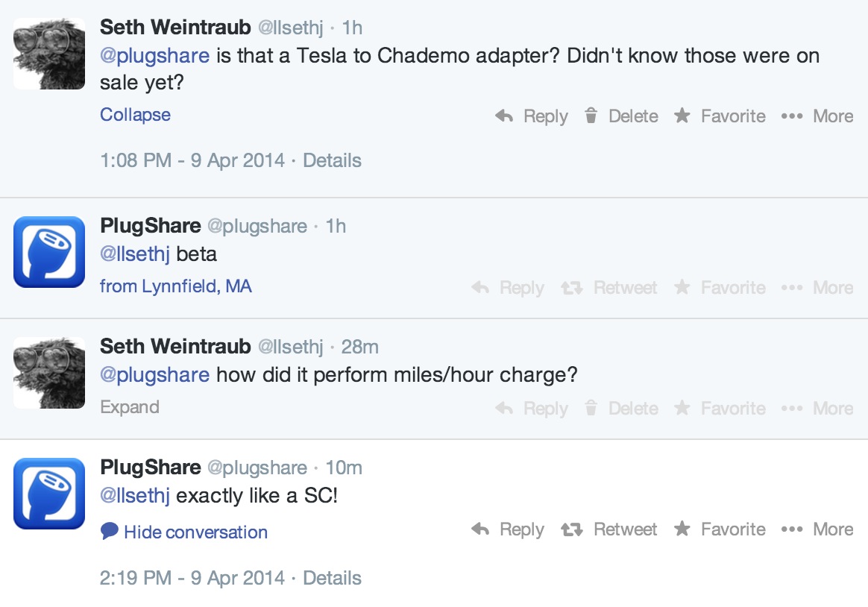Favorite Seth's miles/hour charge tweet

(x=720, y=409)
